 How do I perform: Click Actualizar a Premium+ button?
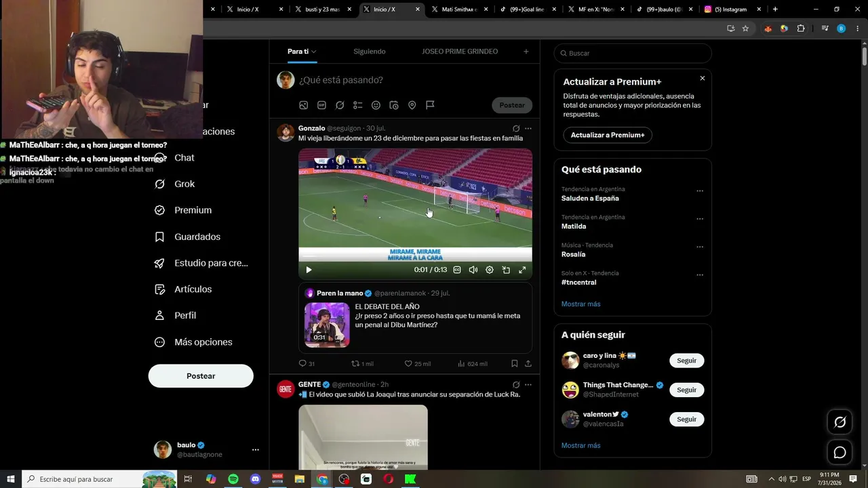click(608, 135)
